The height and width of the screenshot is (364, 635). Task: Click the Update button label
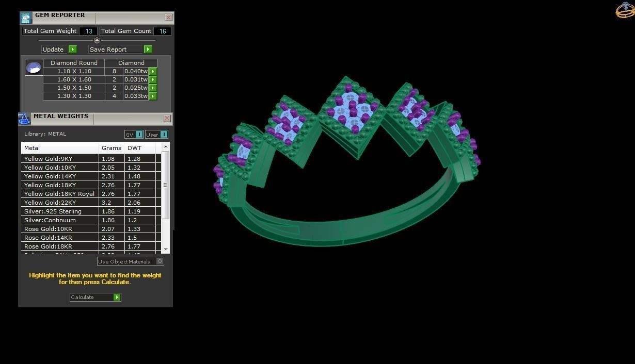point(53,49)
